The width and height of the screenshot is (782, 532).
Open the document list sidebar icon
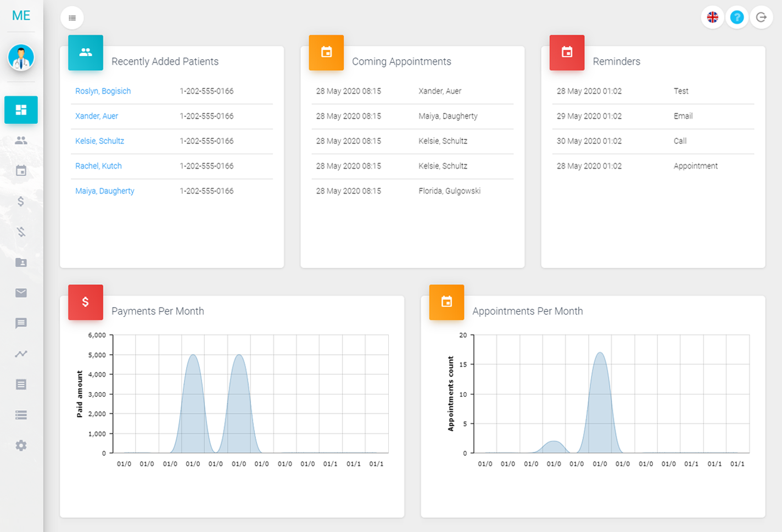(21, 384)
